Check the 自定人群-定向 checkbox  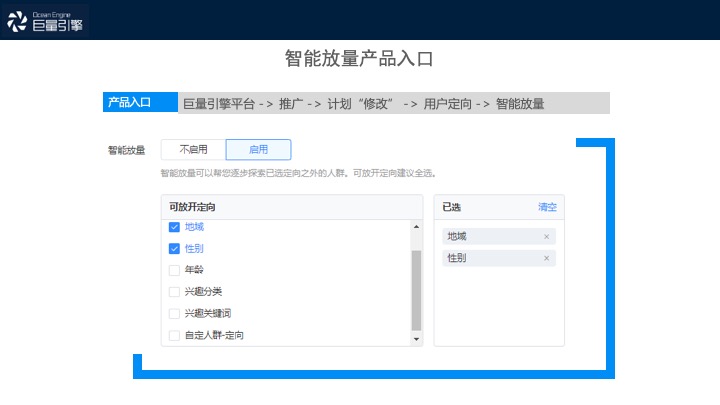(174, 335)
